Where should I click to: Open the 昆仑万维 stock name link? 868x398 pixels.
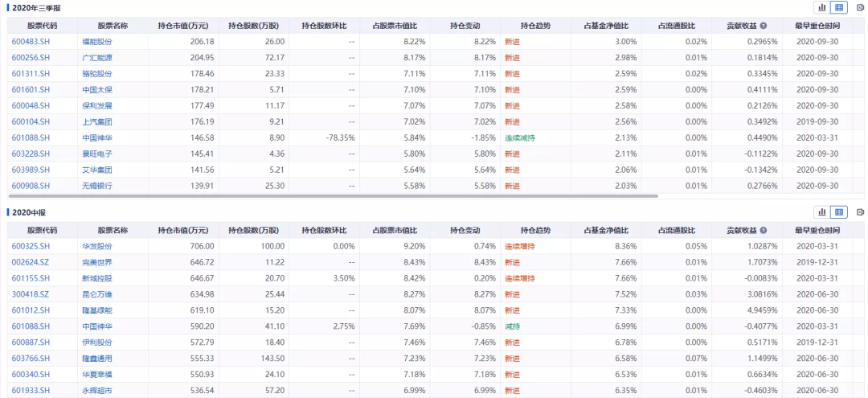[x=97, y=294]
